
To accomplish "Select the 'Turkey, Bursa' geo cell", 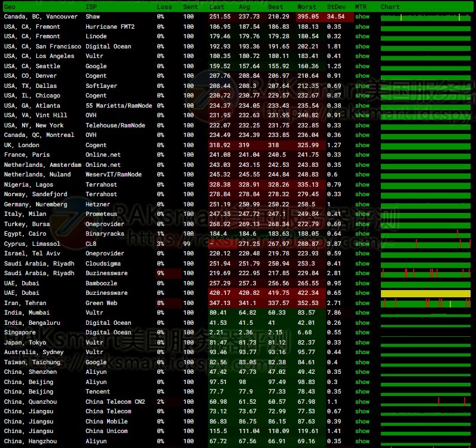I will point(27,224).
